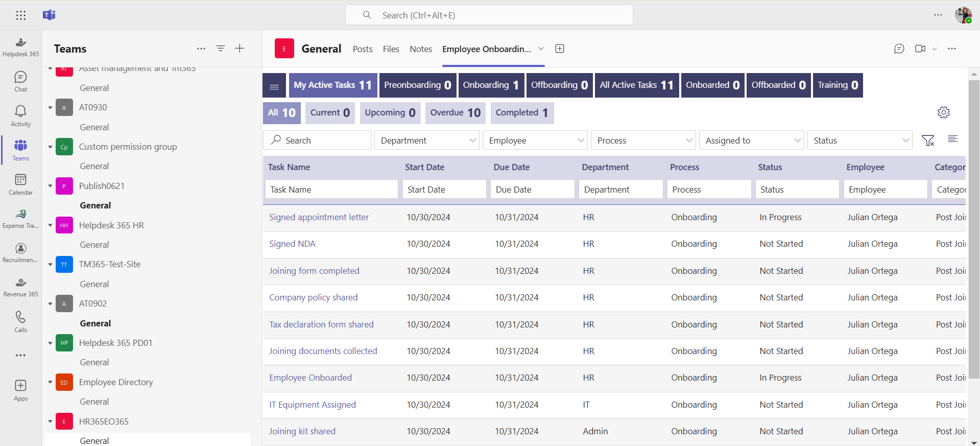Open settings and more ellipsis in title bar
Image resolution: width=980 pixels, height=446 pixels.
[938, 15]
